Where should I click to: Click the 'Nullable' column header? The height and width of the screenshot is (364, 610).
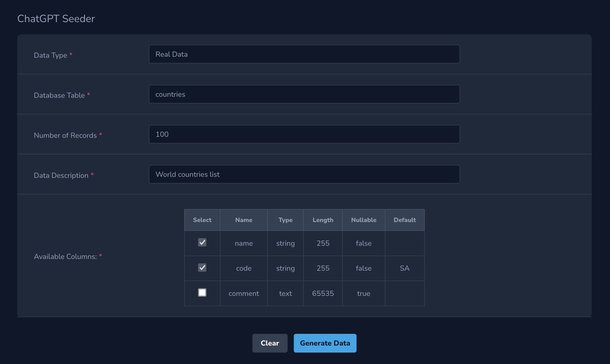364,220
